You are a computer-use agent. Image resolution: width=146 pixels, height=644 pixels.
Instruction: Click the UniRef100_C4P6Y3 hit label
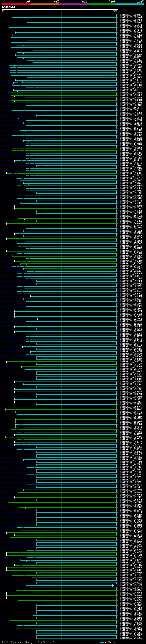point(131,30)
